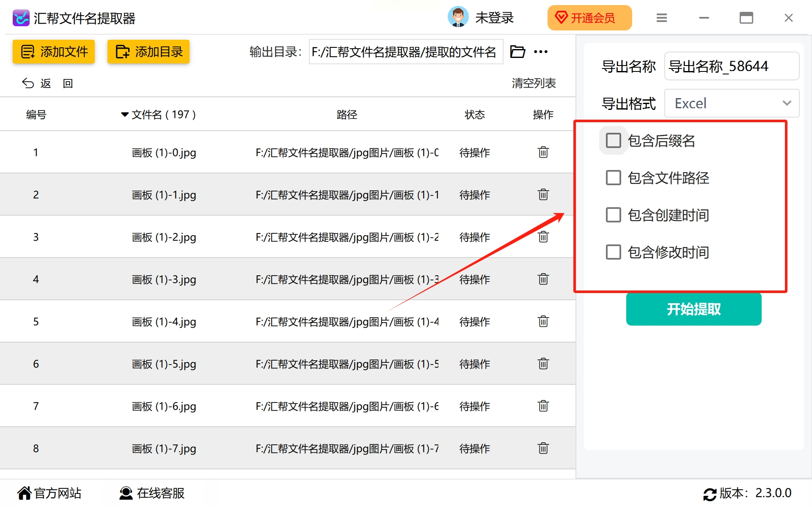
Task: Click the 添加目录 button
Action: click(x=149, y=52)
